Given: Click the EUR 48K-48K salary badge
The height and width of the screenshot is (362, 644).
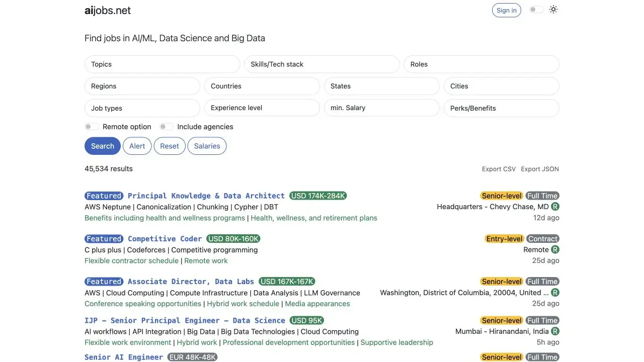Looking at the screenshot, I should point(192,357).
